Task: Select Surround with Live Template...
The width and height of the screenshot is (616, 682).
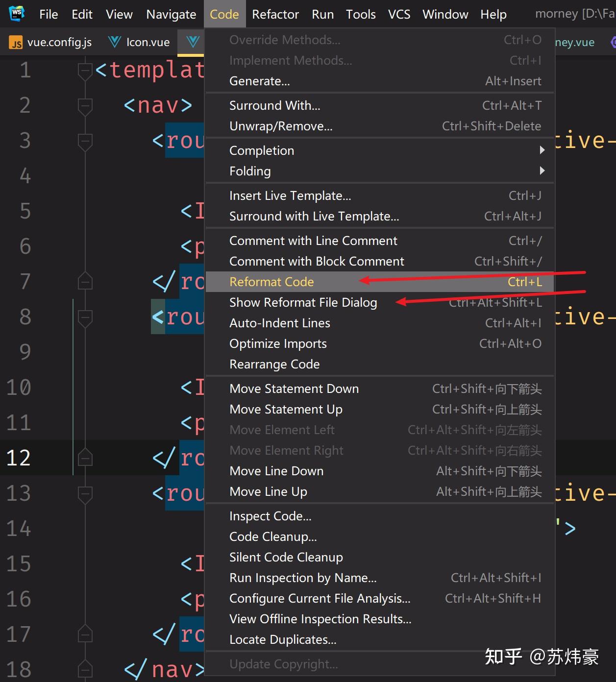Action: [380, 216]
